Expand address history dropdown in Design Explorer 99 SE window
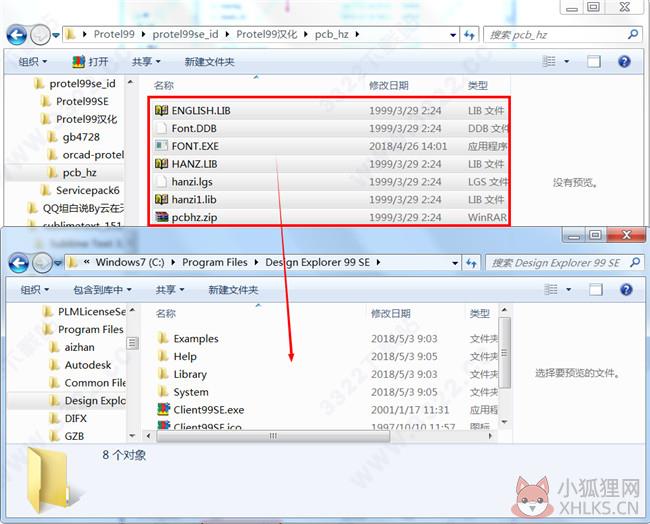The height and width of the screenshot is (524, 650). point(455,263)
